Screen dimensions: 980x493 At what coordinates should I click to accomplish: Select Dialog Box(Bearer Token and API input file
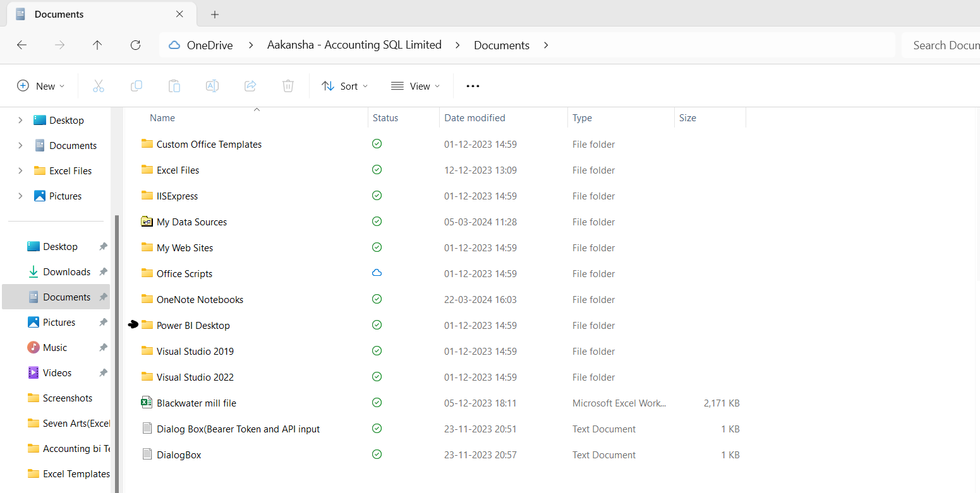[x=238, y=429]
